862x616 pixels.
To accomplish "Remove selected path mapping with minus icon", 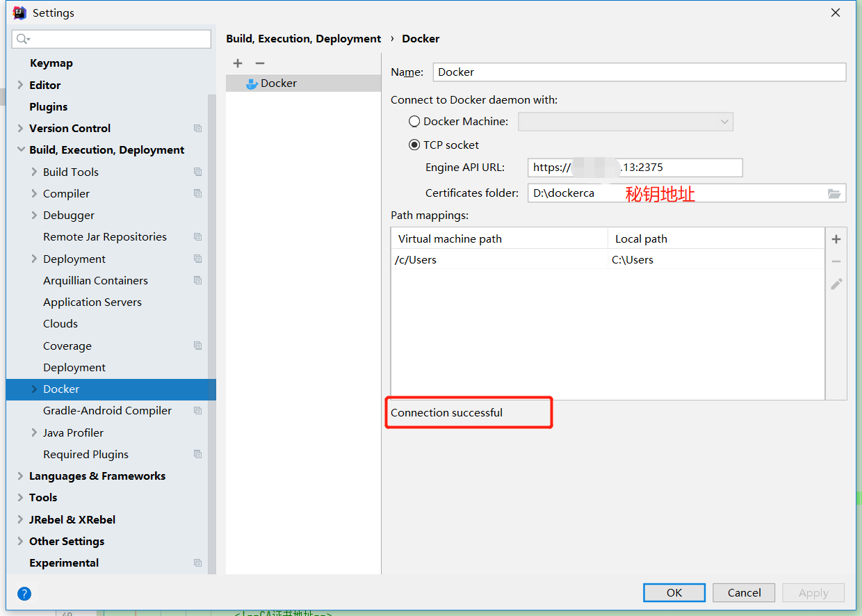I will tap(836, 261).
